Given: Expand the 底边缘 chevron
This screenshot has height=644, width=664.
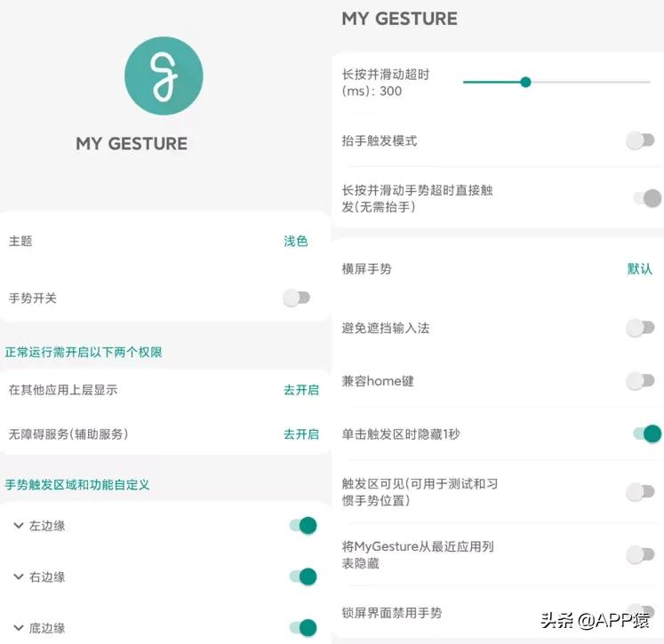Looking at the screenshot, I should pos(18,628).
